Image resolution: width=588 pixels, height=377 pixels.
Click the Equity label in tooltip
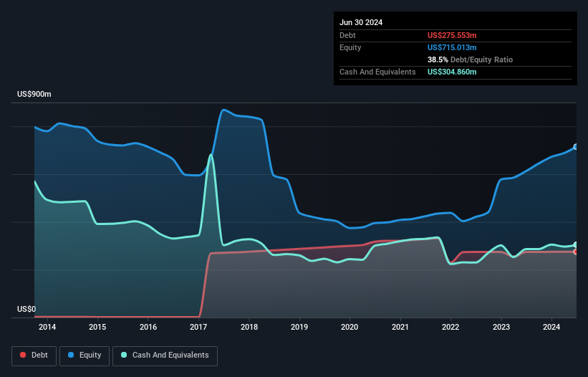coord(350,47)
